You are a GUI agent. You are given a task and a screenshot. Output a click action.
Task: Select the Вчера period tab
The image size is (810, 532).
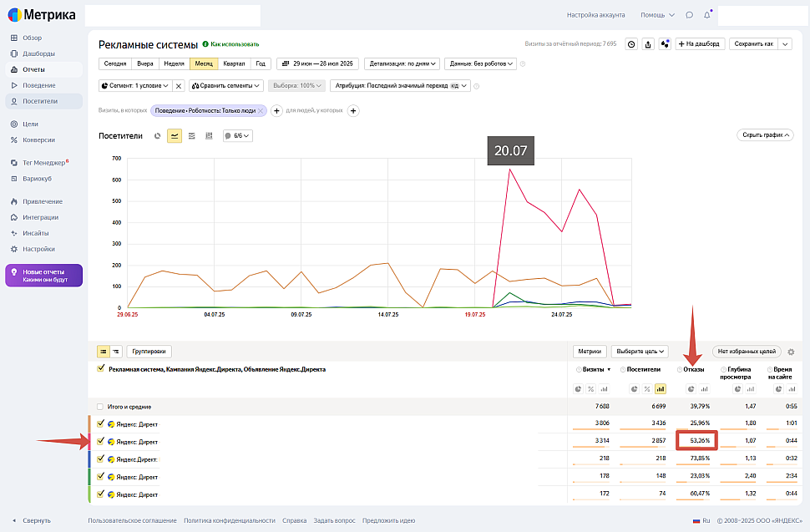pos(145,63)
